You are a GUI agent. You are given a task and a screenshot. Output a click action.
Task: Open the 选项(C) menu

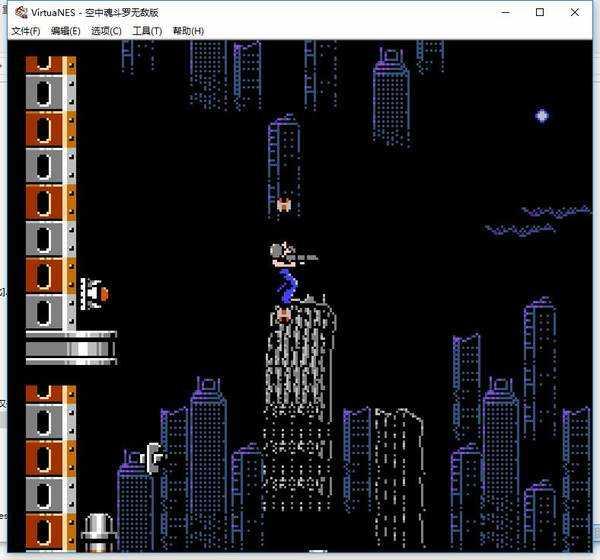click(106, 31)
